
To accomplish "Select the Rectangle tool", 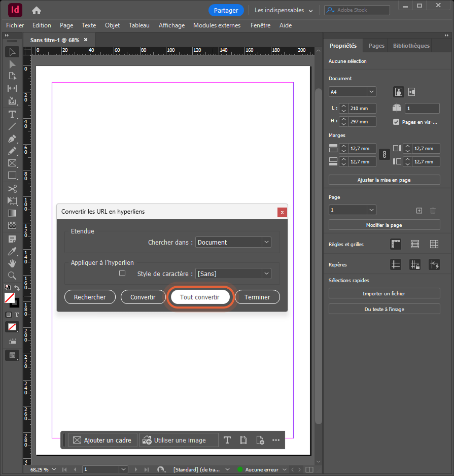I will (12, 176).
